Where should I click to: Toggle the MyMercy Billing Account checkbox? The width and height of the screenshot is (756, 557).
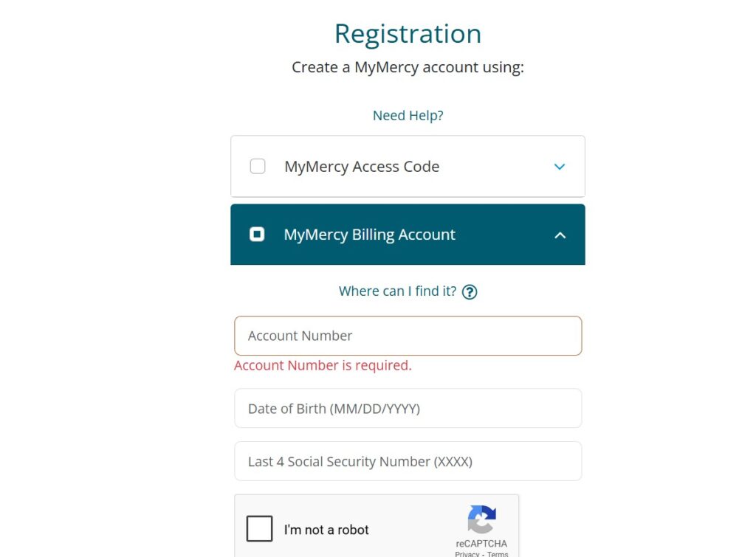tap(257, 235)
